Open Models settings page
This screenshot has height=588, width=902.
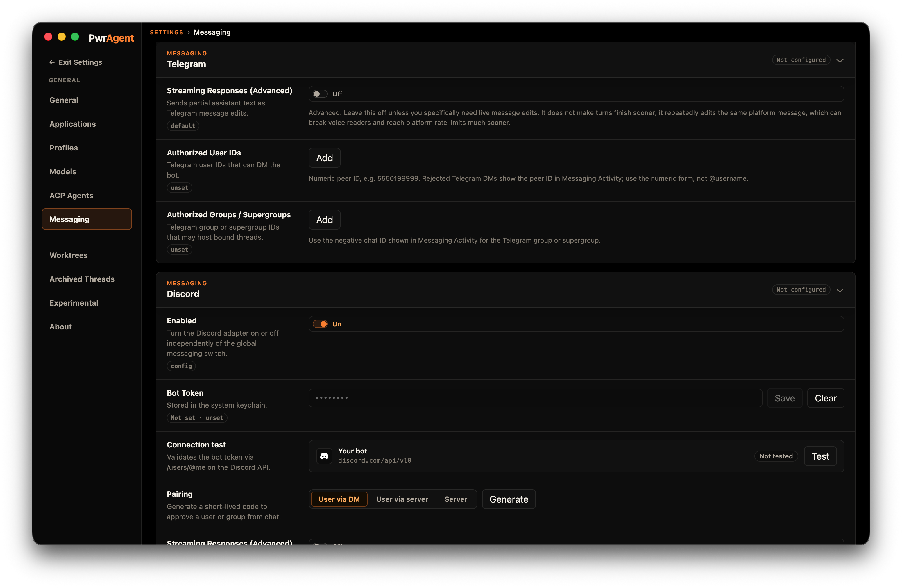pos(87,172)
